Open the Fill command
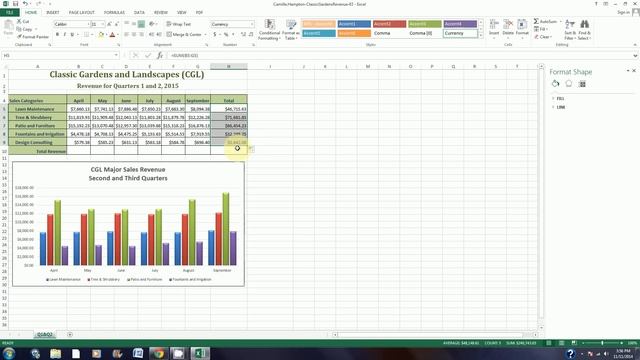The image size is (640, 360). click(x=541, y=29)
